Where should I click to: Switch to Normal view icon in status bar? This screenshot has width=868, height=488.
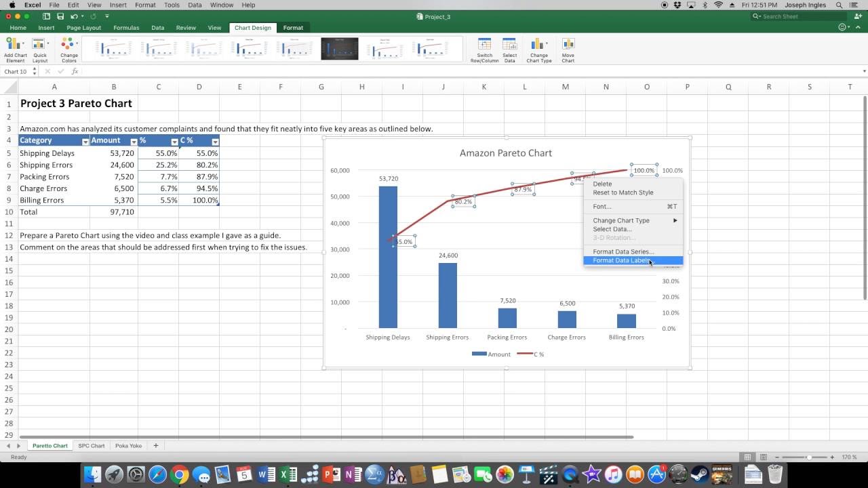pyautogui.click(x=747, y=457)
